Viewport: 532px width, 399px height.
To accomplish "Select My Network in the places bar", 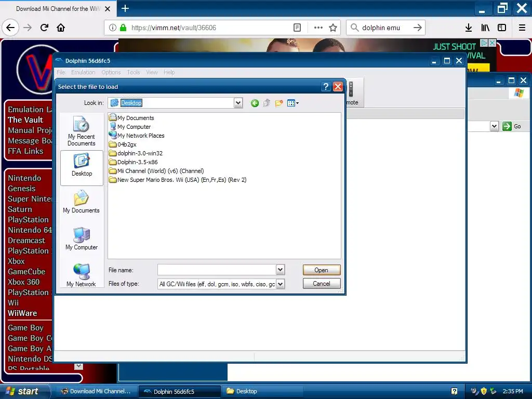I will [82, 275].
